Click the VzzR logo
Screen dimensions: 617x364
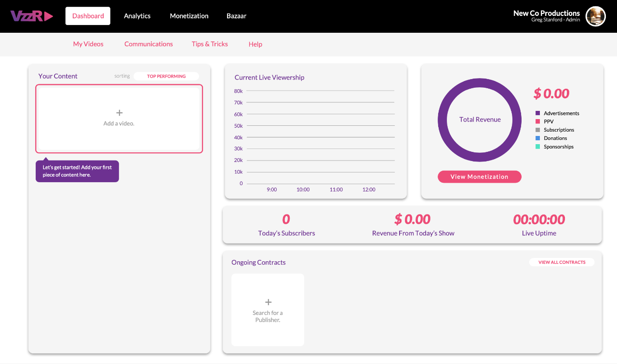[32, 16]
